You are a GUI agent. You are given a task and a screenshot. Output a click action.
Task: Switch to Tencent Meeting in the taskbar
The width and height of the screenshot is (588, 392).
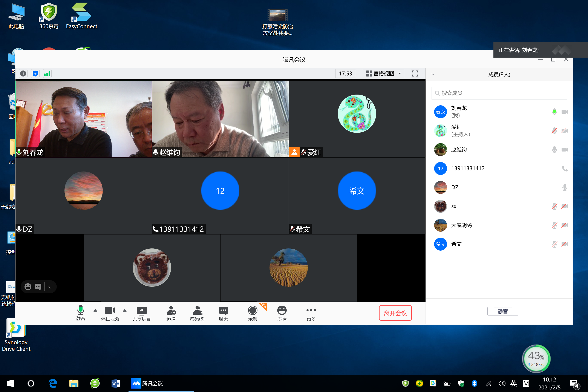[x=147, y=383]
